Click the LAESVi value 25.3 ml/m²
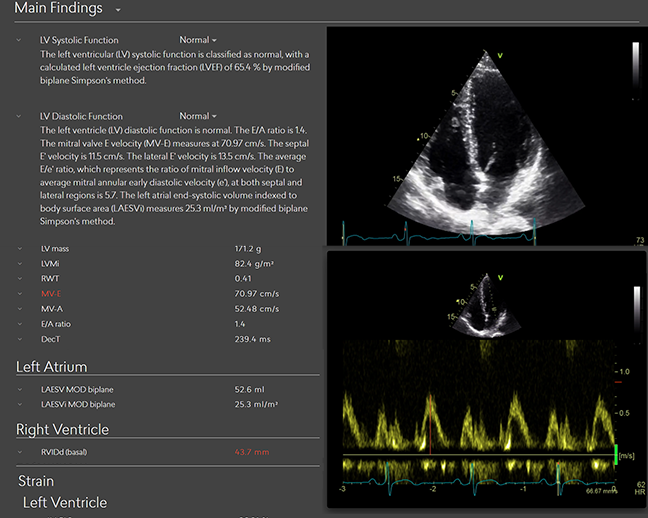Screen dimensions: 648x518 256,404
